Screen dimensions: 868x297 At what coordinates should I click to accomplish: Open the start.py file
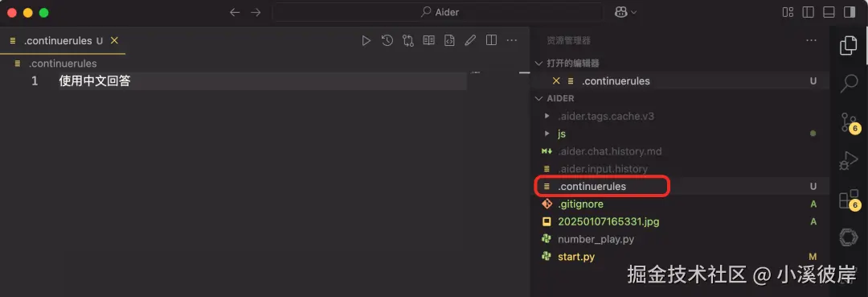680,257
